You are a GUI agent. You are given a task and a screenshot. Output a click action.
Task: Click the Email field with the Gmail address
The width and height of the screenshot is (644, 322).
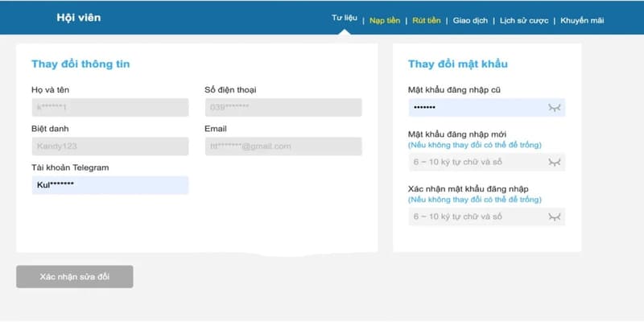283,147
